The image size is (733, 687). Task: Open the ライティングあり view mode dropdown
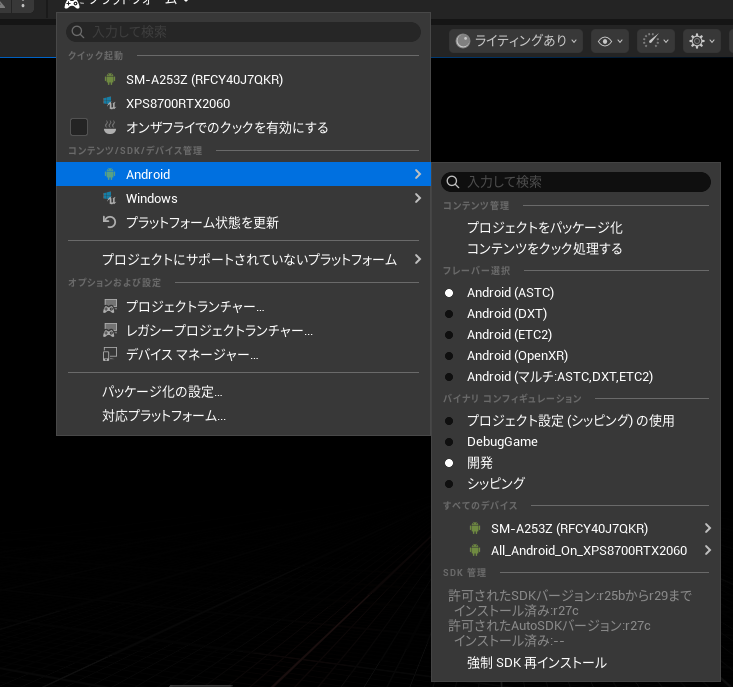517,41
